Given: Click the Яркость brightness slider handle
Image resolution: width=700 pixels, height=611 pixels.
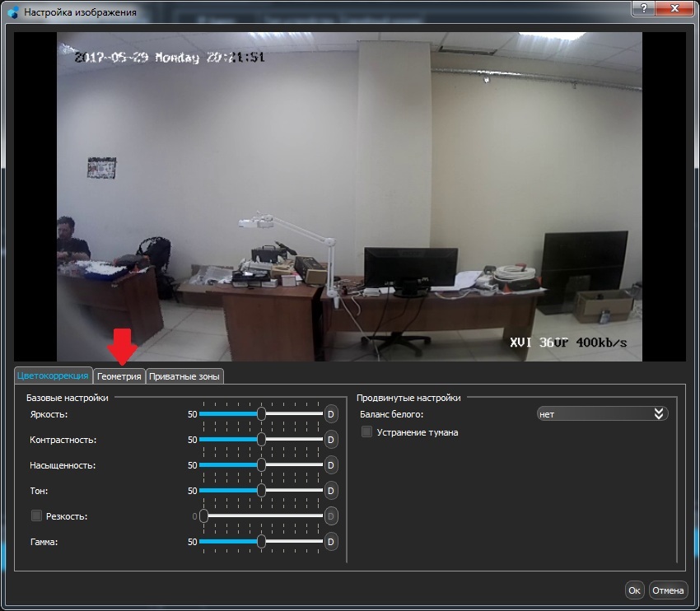Looking at the screenshot, I should pyautogui.click(x=261, y=414).
